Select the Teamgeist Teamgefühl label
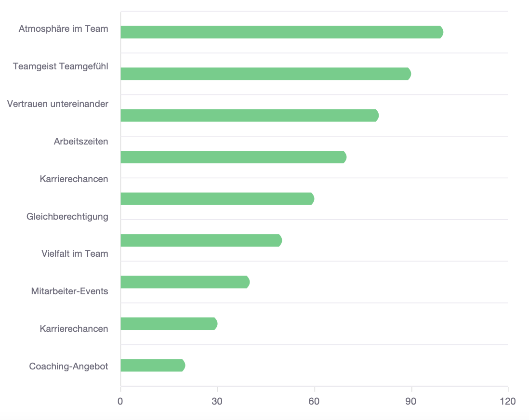Viewport: 529px width, 420px height. [x=60, y=66]
